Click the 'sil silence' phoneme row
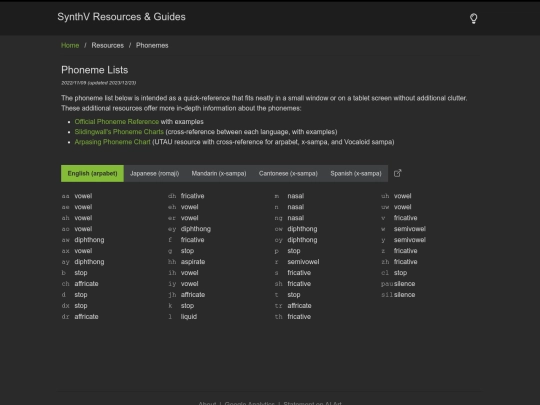This screenshot has height=405, width=540. pos(398,295)
